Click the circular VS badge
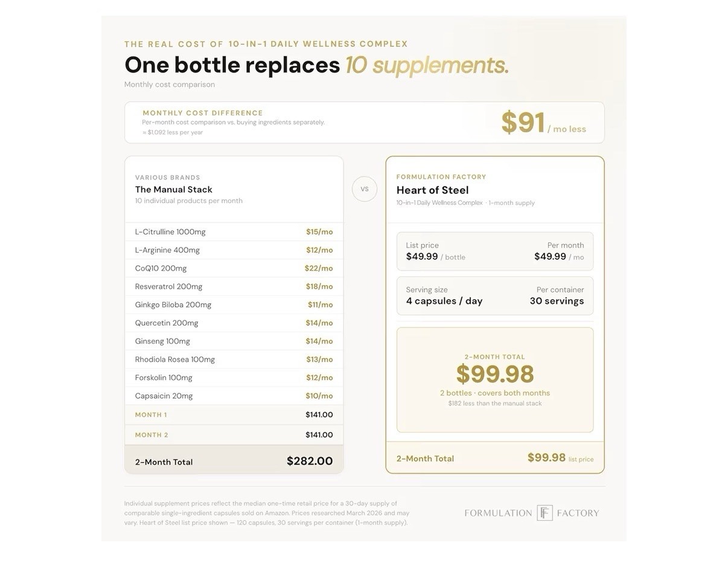This screenshot has height=580, width=728. pyautogui.click(x=365, y=189)
